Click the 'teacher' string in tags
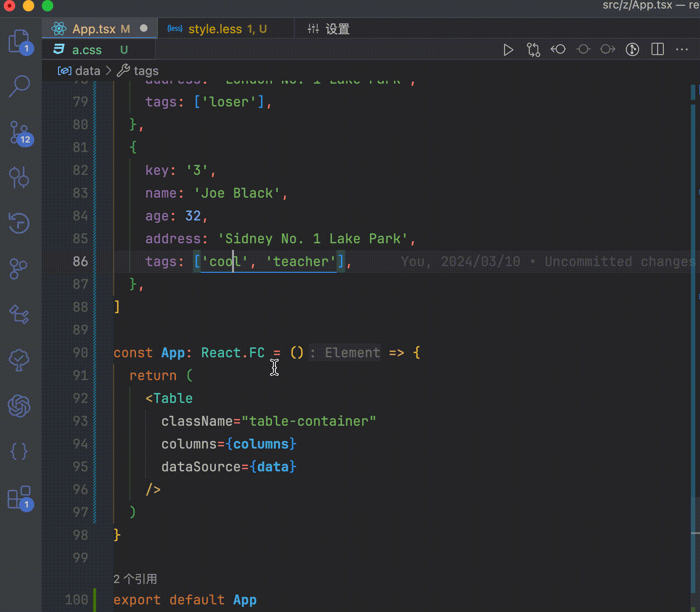This screenshot has width=700, height=612. click(301, 261)
